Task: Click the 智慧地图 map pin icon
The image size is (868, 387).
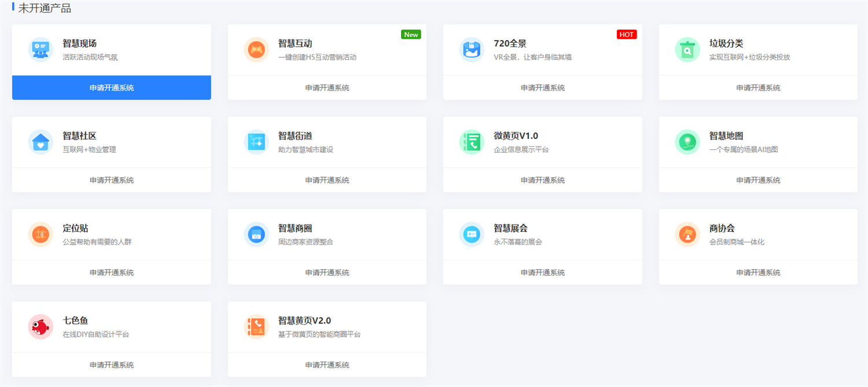Action: (x=687, y=142)
